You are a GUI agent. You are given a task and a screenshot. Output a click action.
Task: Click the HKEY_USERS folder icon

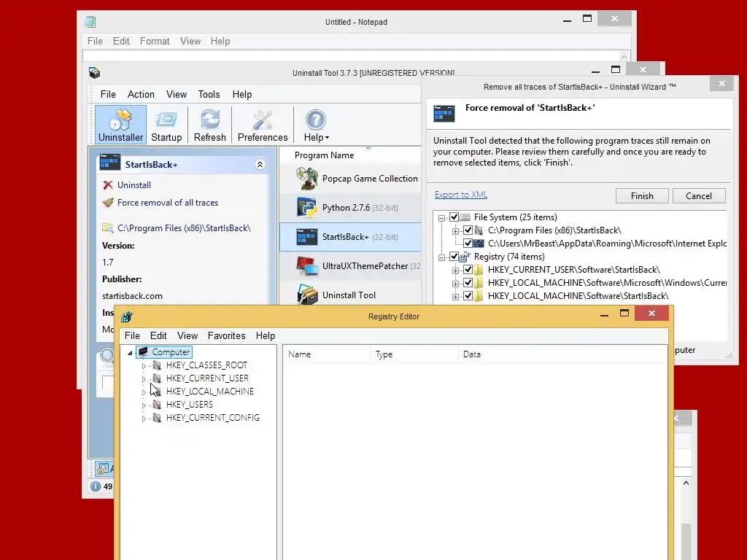(157, 404)
